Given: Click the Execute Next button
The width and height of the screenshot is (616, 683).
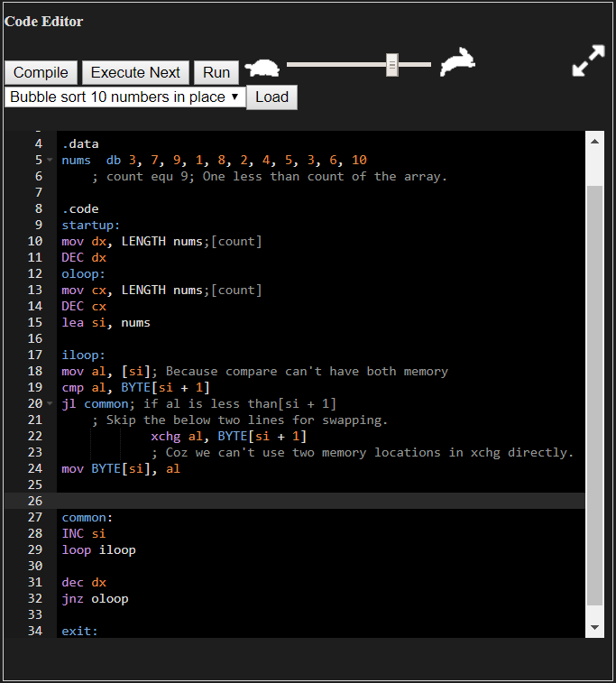Looking at the screenshot, I should (135, 72).
